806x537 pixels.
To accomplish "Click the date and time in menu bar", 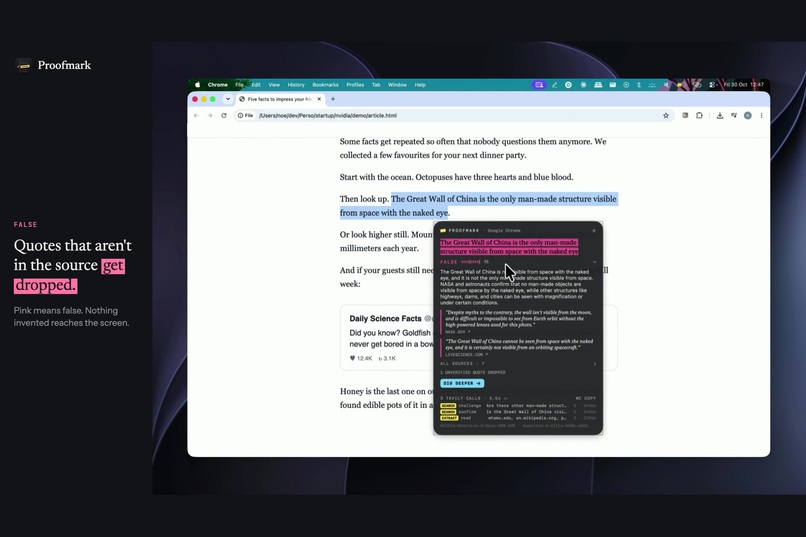I will click(x=744, y=84).
